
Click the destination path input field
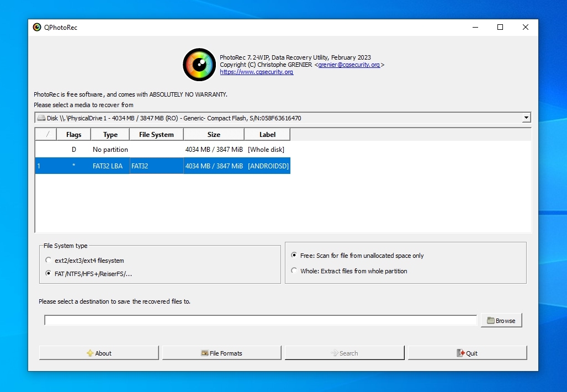[x=261, y=320]
